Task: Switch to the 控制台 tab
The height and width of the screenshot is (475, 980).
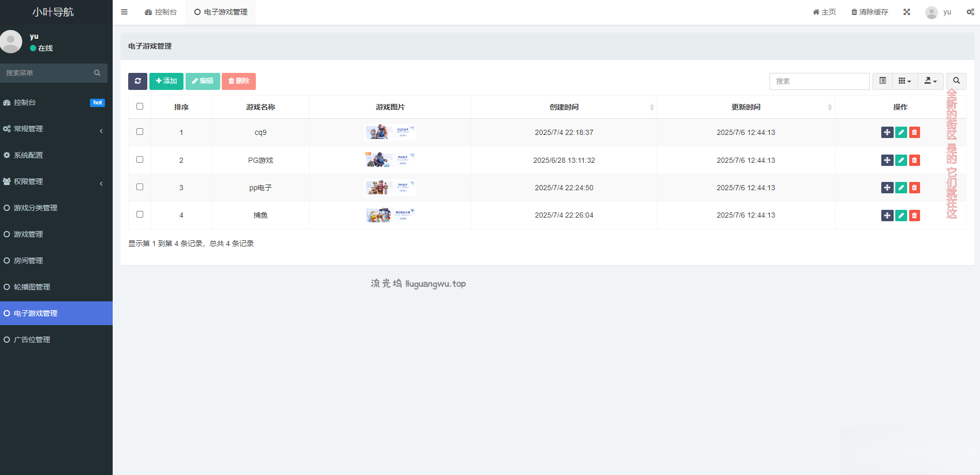Action: coord(161,12)
